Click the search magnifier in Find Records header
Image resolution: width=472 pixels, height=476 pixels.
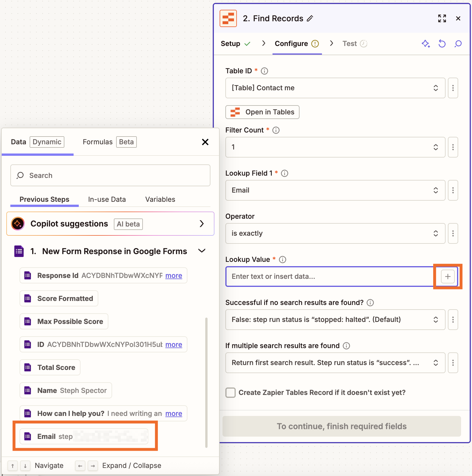pyautogui.click(x=458, y=44)
